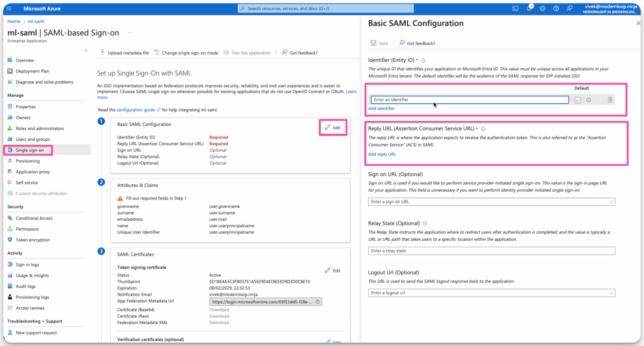
Task: Click the top bar feedback icon
Action: [570, 9]
